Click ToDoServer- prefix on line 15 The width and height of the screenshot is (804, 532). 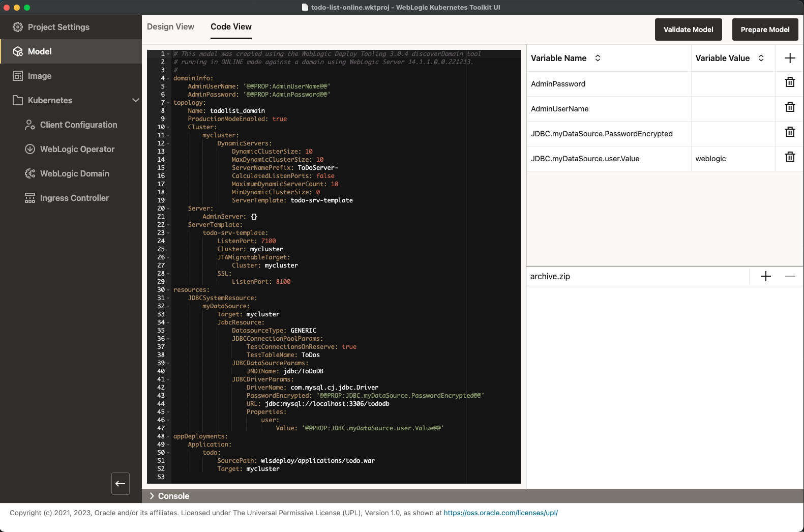pos(318,168)
